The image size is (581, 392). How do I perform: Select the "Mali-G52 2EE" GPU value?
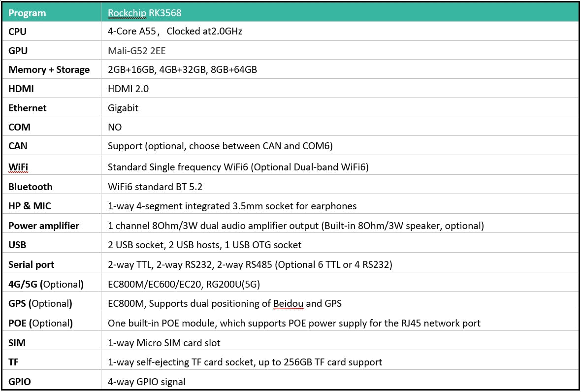[136, 51]
